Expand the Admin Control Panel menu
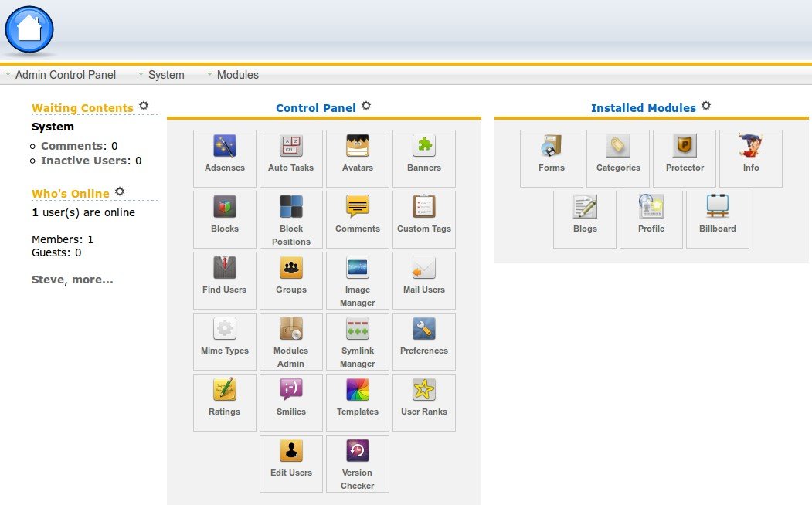This screenshot has width=812, height=505. [x=60, y=75]
